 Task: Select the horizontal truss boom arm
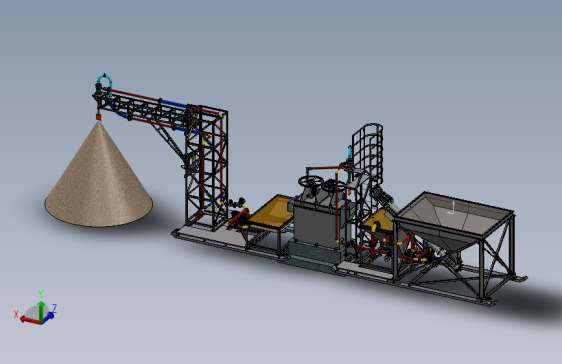click(x=143, y=109)
